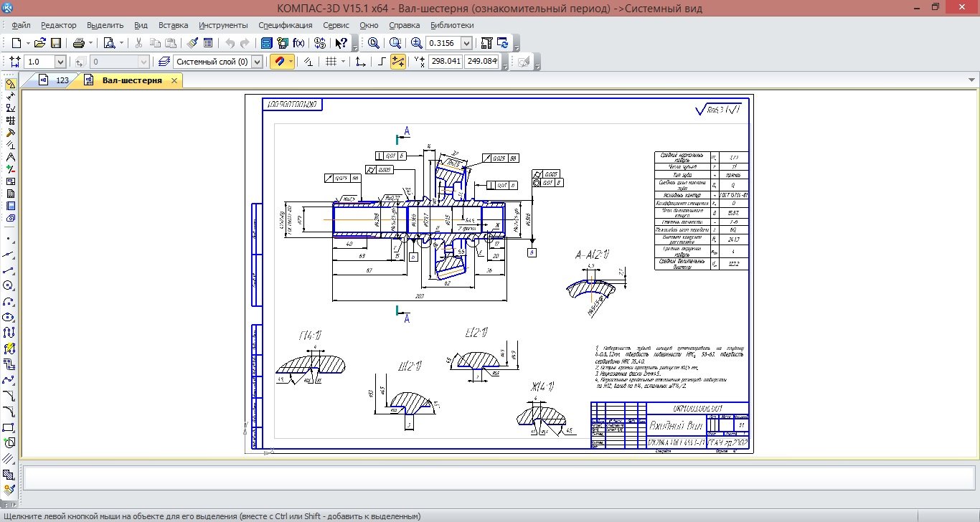Click the Zoom in magnifier icon
The image size is (980, 522).
click(416, 43)
